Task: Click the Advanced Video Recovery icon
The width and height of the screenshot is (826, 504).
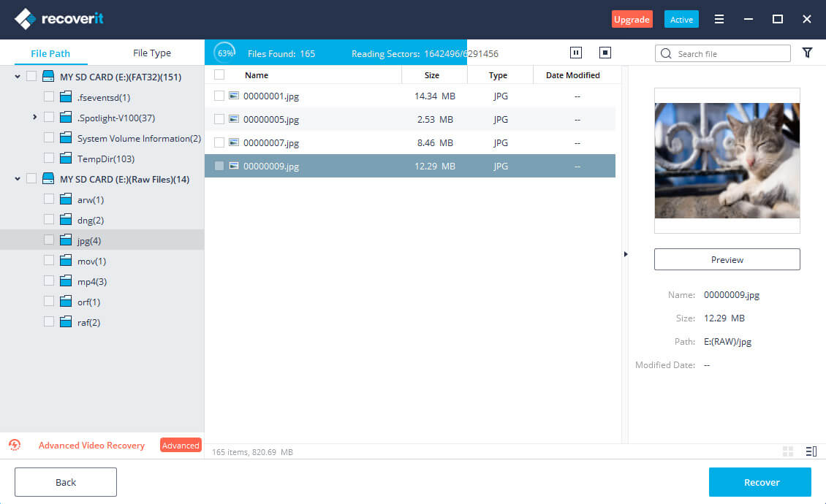Action: [15, 445]
